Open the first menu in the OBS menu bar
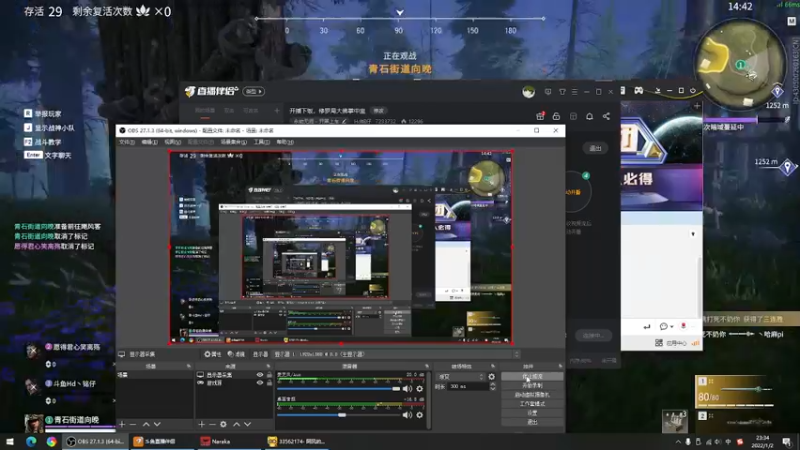The height and width of the screenshot is (450, 800). [x=127, y=142]
